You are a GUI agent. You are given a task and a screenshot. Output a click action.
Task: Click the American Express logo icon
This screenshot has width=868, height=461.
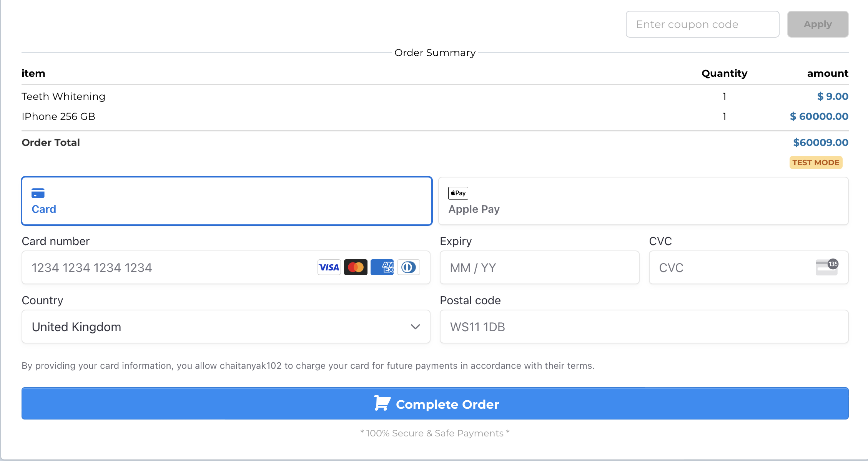[382, 267]
